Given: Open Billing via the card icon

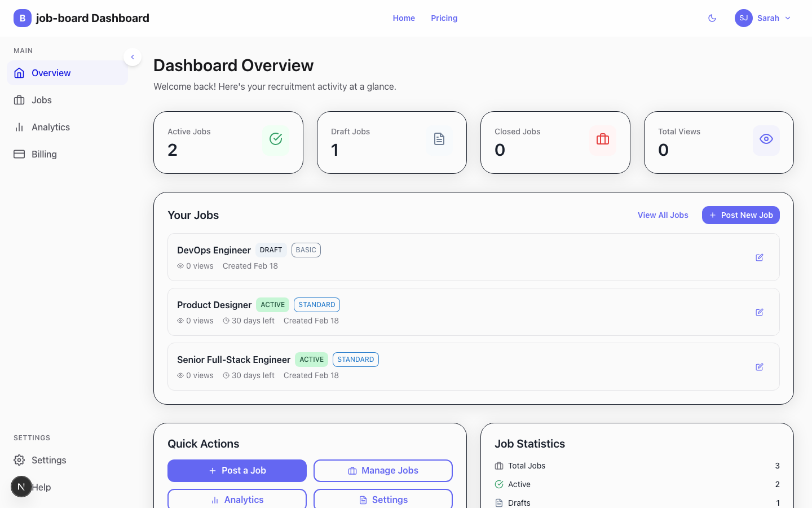Looking at the screenshot, I should pos(20,154).
